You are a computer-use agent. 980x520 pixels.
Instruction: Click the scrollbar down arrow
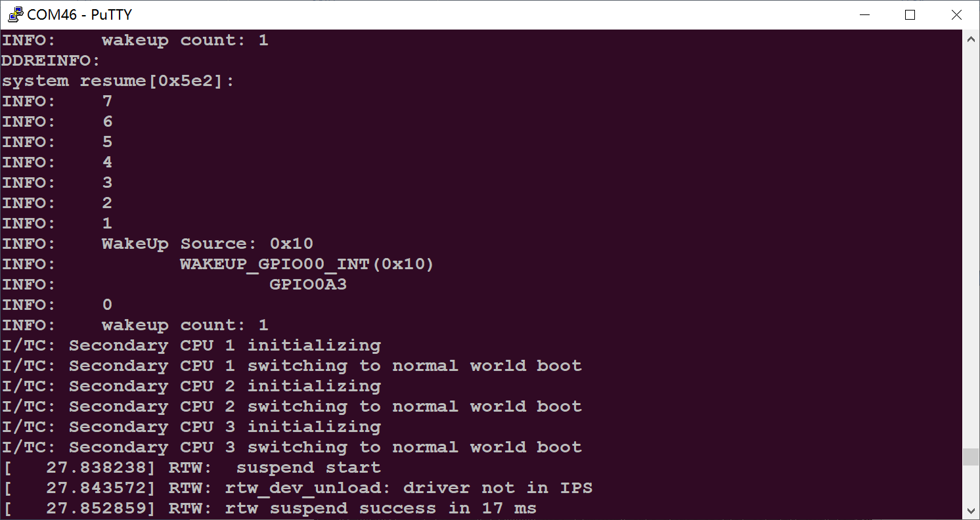coord(971,510)
